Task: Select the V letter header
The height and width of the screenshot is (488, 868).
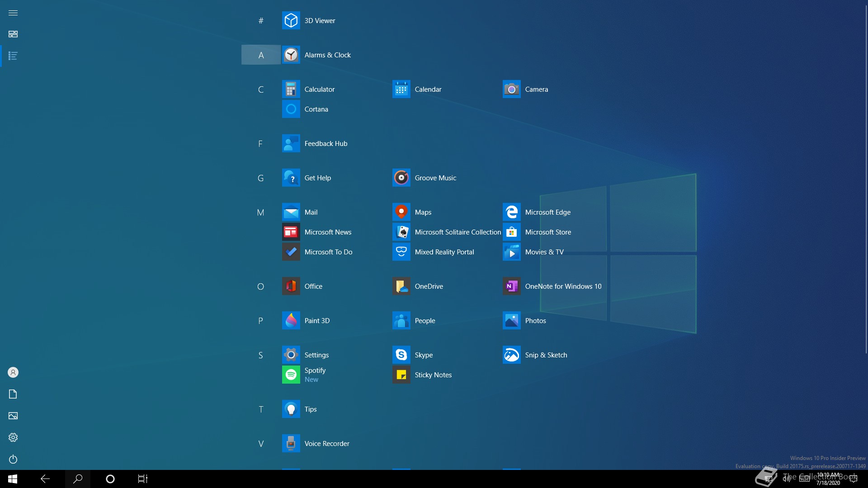Action: (261, 444)
